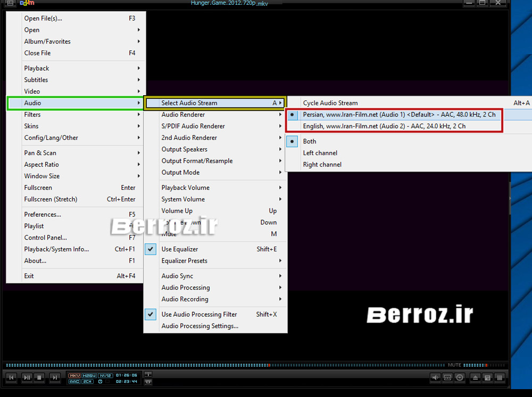Disable Use Audio Processing Filter
This screenshot has height=397, width=532.
point(199,315)
